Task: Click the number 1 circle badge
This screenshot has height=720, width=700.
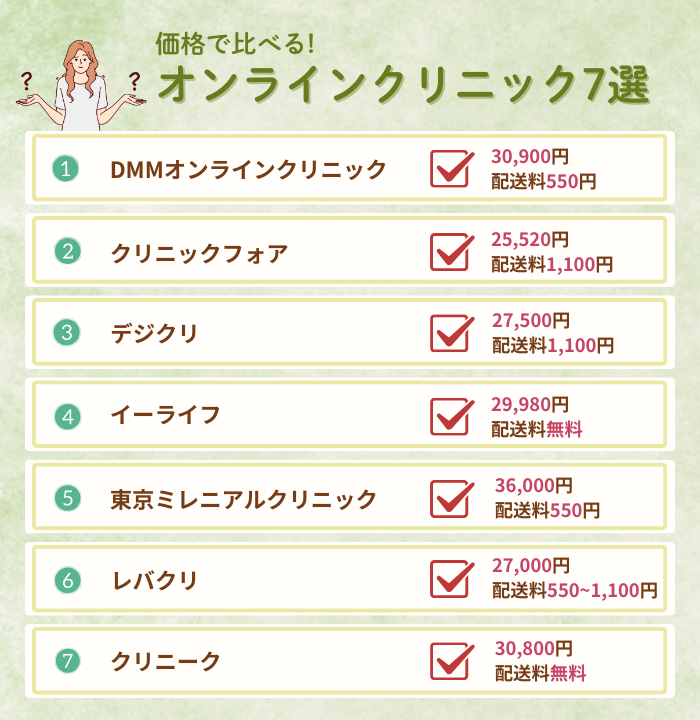Action: pos(66,169)
